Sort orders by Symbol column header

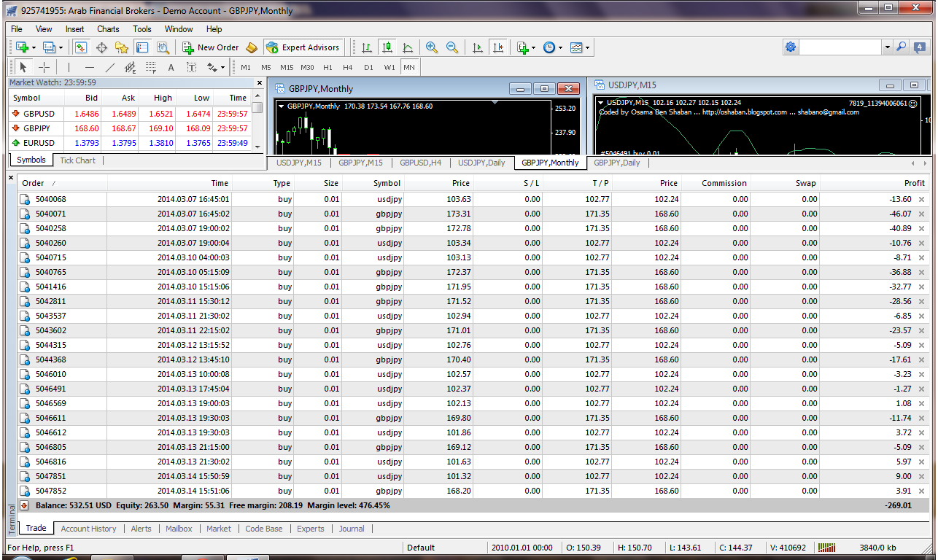click(x=387, y=183)
